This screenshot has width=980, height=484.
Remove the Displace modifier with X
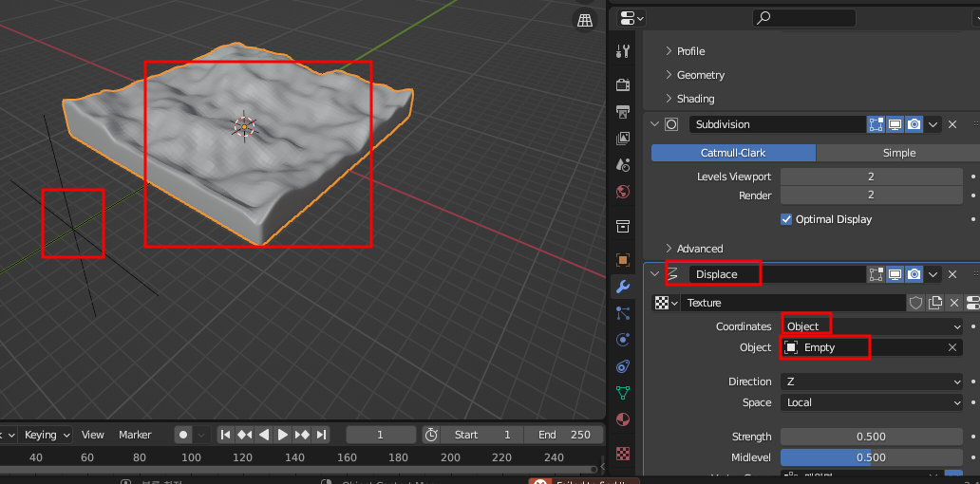(x=952, y=273)
